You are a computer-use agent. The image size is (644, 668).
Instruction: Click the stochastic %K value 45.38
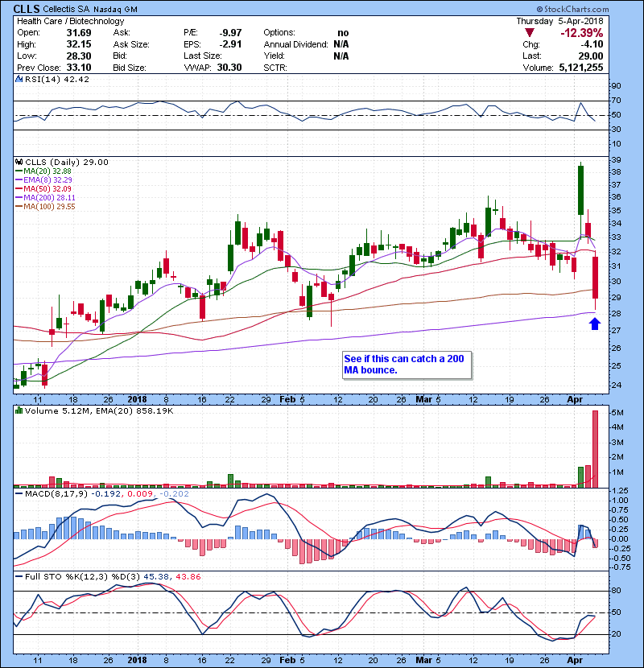pos(156,577)
